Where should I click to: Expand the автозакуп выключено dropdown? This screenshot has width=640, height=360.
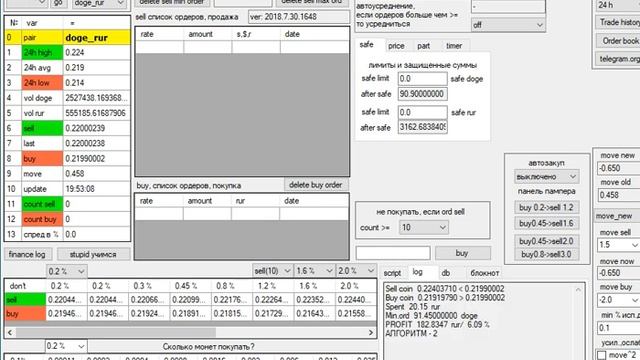pyautogui.click(x=546, y=177)
